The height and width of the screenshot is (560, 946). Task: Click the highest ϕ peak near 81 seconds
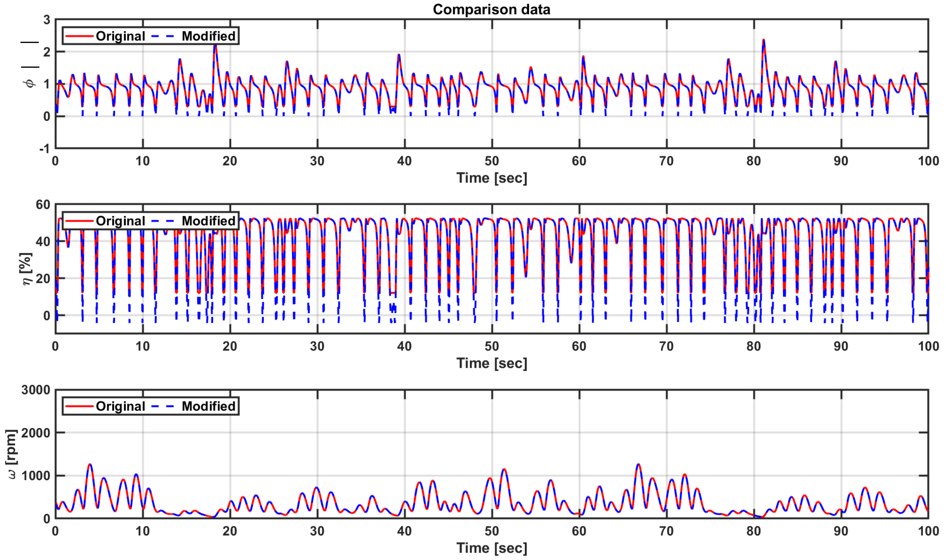click(763, 40)
